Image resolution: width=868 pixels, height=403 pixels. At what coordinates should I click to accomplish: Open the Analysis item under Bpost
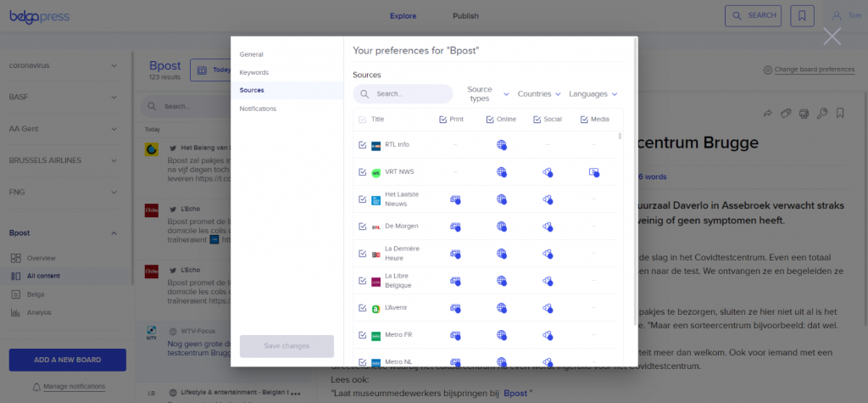(39, 313)
